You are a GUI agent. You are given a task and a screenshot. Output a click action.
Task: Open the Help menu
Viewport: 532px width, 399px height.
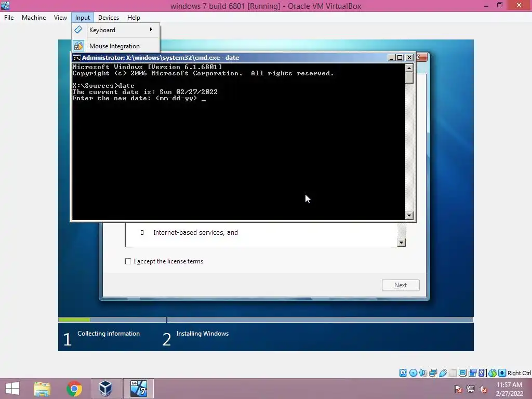(134, 17)
